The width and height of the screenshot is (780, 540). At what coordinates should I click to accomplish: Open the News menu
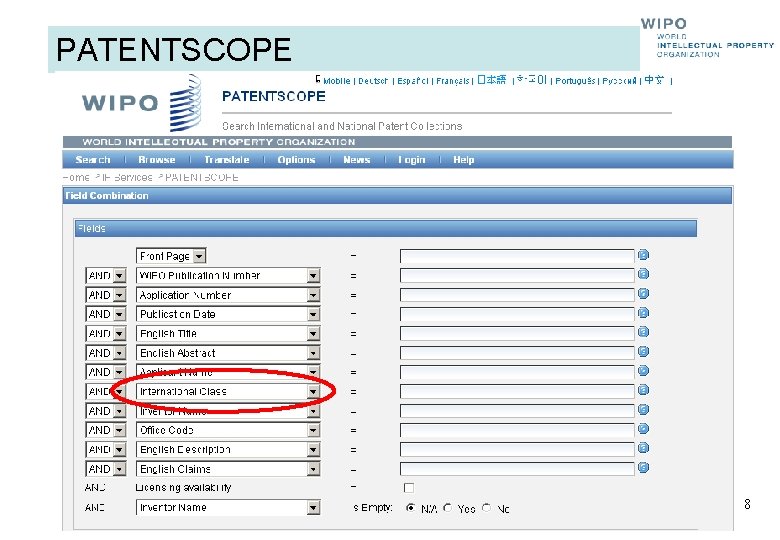coord(357,160)
